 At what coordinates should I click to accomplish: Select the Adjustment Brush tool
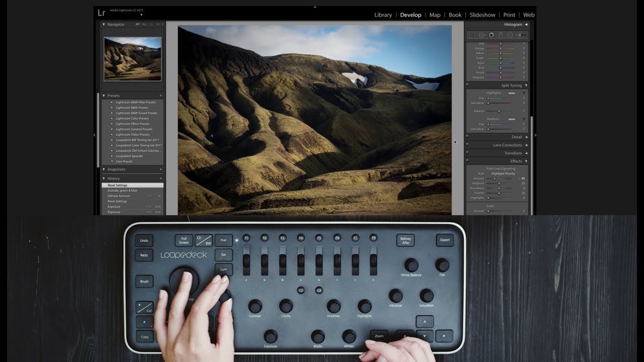(522, 35)
